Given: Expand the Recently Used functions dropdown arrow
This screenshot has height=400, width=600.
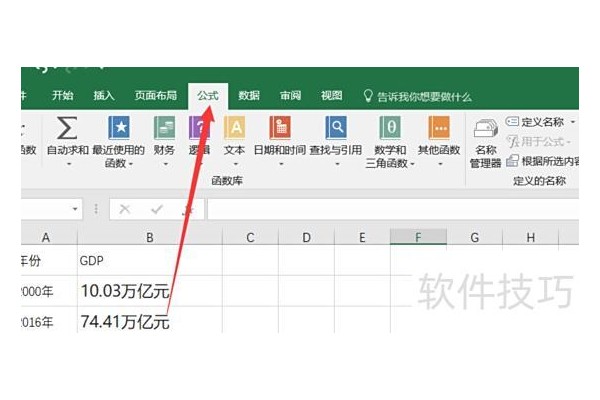Looking at the screenshot, I should (131, 164).
